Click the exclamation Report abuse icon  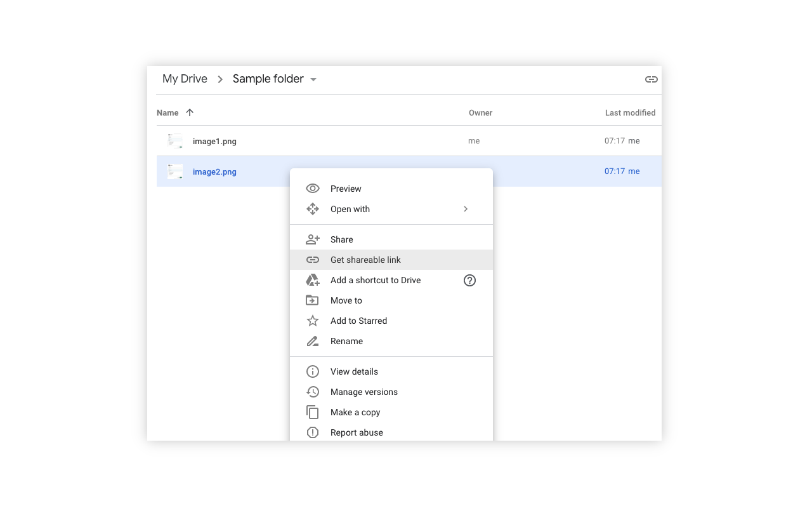313,432
